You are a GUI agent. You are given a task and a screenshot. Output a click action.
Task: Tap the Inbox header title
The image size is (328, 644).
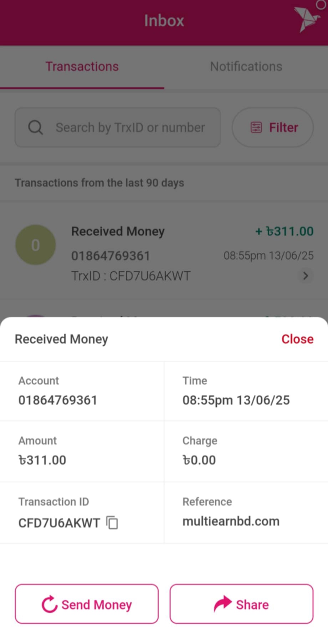[164, 21]
